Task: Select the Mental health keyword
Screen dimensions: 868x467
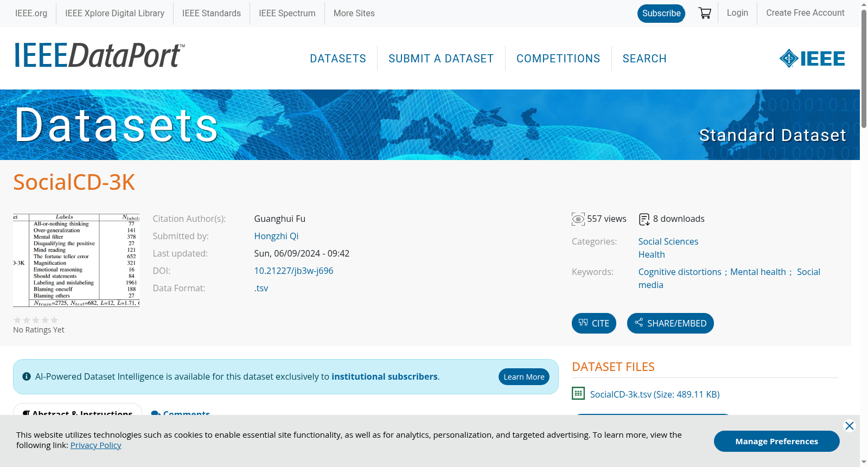Action: [758, 272]
